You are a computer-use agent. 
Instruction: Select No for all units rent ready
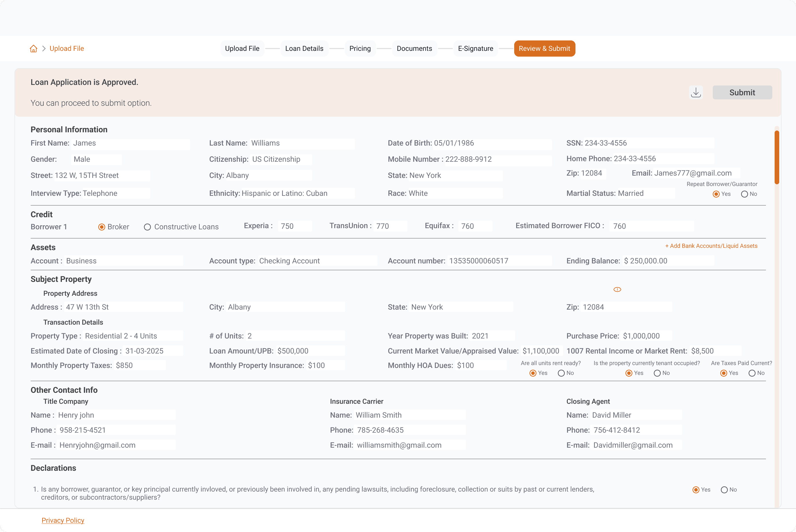click(561, 373)
